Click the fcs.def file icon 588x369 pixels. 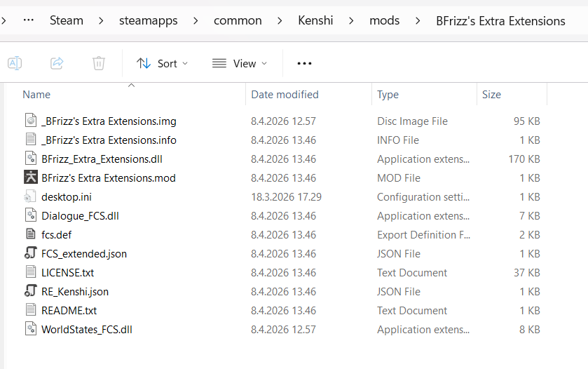[30, 235]
